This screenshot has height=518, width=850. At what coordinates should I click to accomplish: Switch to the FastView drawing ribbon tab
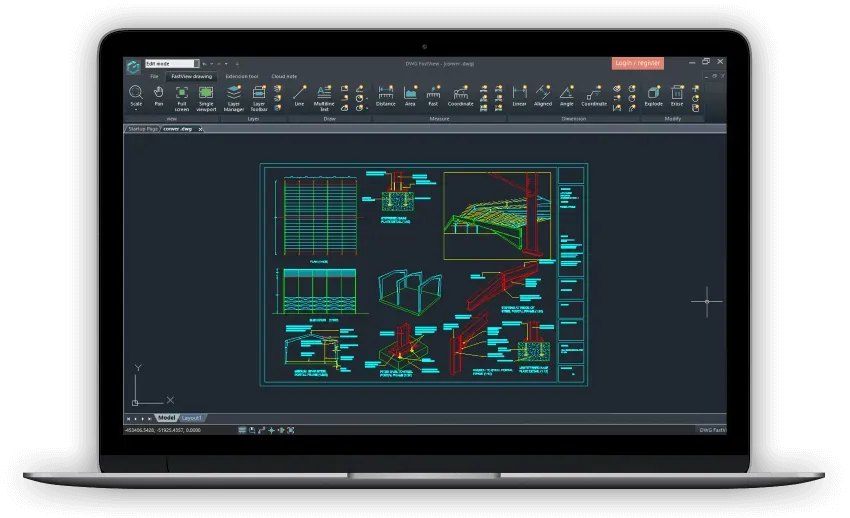(192, 76)
